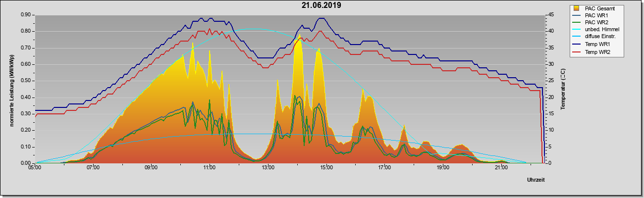Click the 15:00 time axis label
The image size is (644, 198).
pyautogui.click(x=326, y=168)
